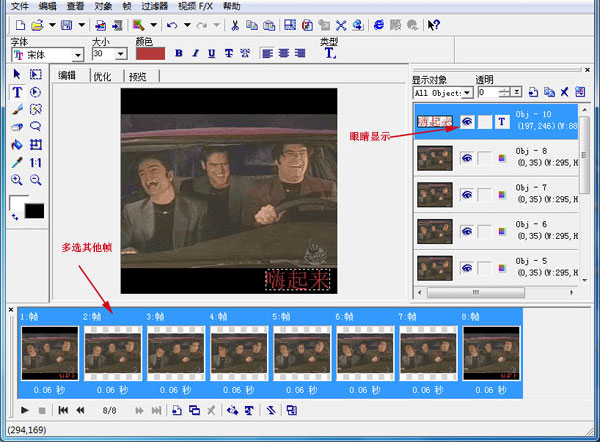The image size is (600, 442).
Task: Align text right
Action: 300,53
